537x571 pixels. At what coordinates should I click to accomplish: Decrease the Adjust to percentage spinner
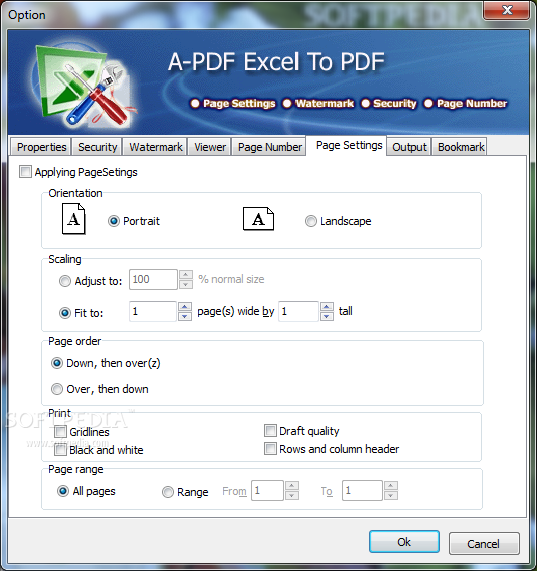pyautogui.click(x=186, y=284)
